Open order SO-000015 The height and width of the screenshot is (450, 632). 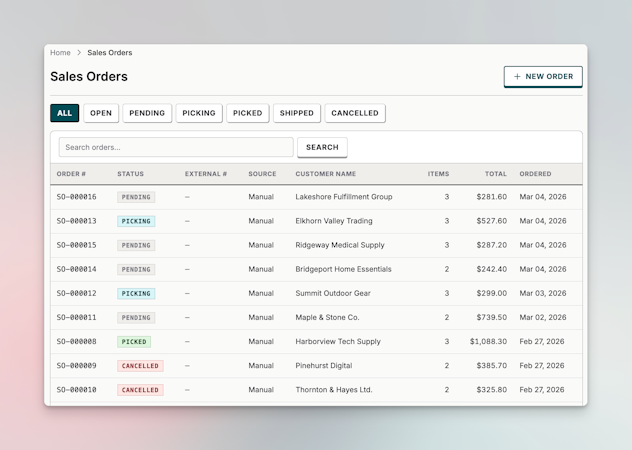tap(76, 245)
